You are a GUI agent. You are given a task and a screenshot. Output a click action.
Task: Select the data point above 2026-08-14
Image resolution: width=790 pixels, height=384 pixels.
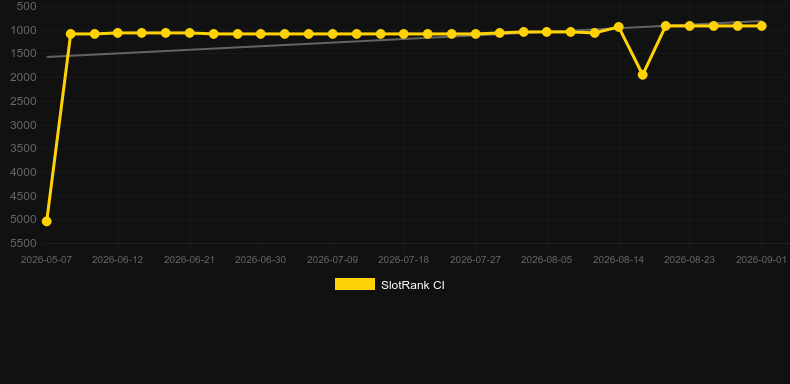619,27
